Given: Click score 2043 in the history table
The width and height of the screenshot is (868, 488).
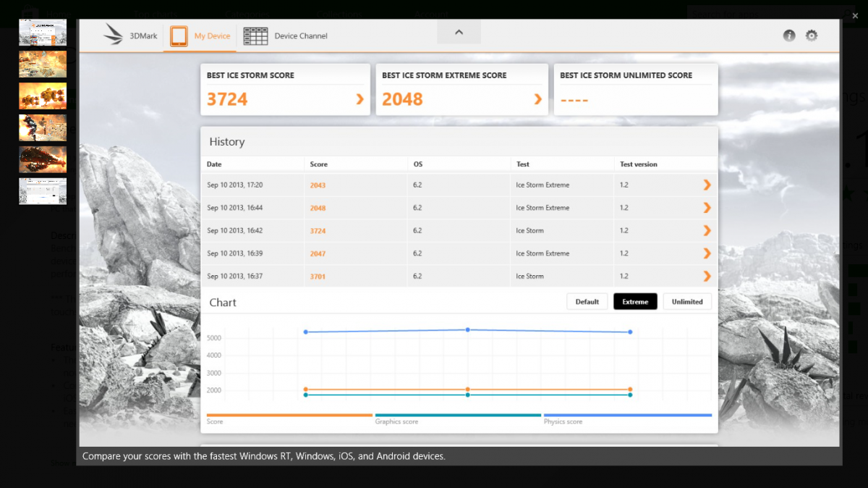Looking at the screenshot, I should coord(318,185).
